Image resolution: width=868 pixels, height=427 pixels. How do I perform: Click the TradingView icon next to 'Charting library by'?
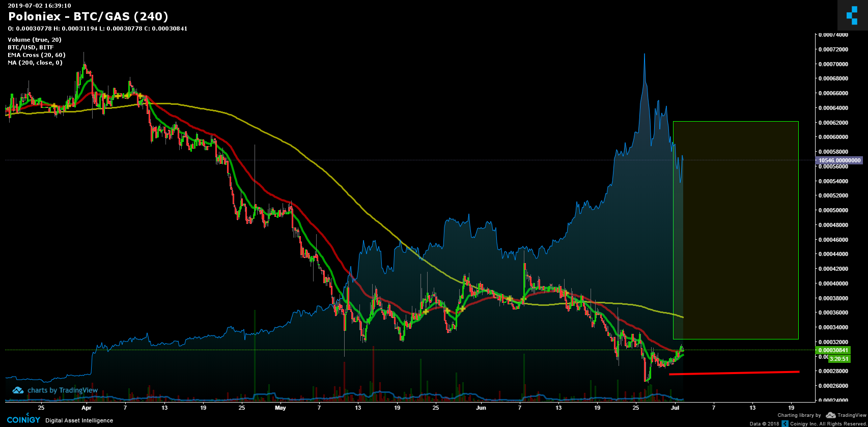831,415
